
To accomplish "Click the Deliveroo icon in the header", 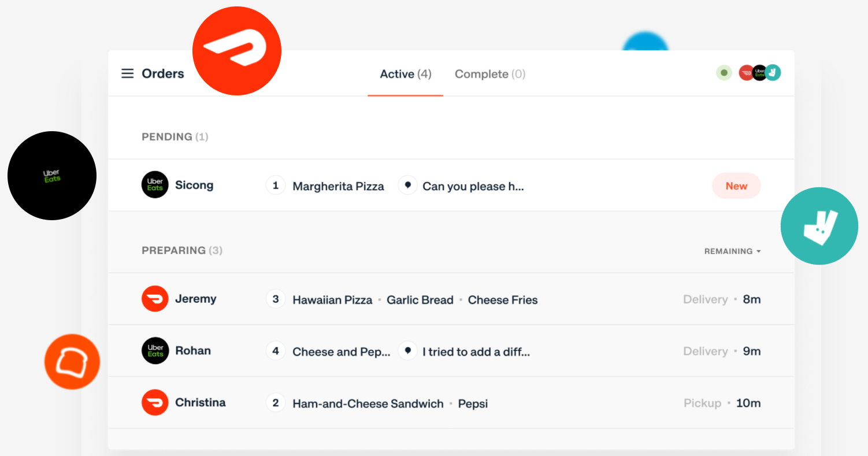I will tap(773, 73).
